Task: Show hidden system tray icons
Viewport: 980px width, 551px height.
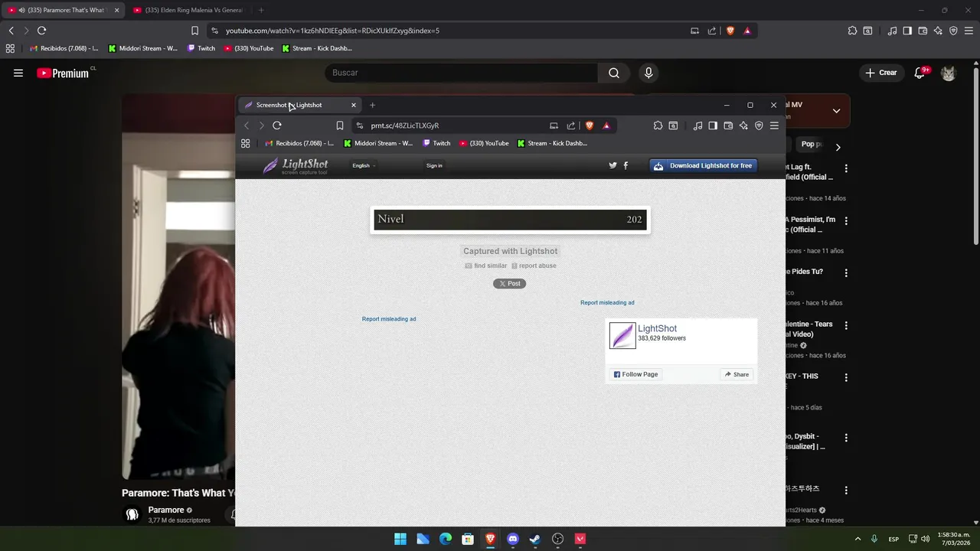Action: tap(857, 539)
